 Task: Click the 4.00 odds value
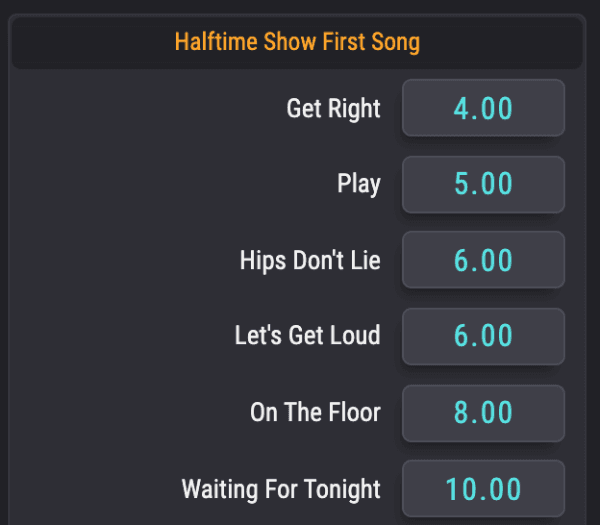tap(483, 108)
